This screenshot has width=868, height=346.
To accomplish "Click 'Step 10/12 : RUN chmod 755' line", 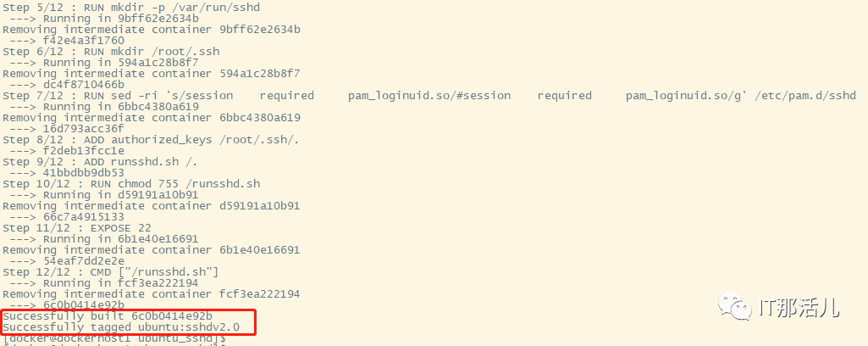I will point(131,183).
